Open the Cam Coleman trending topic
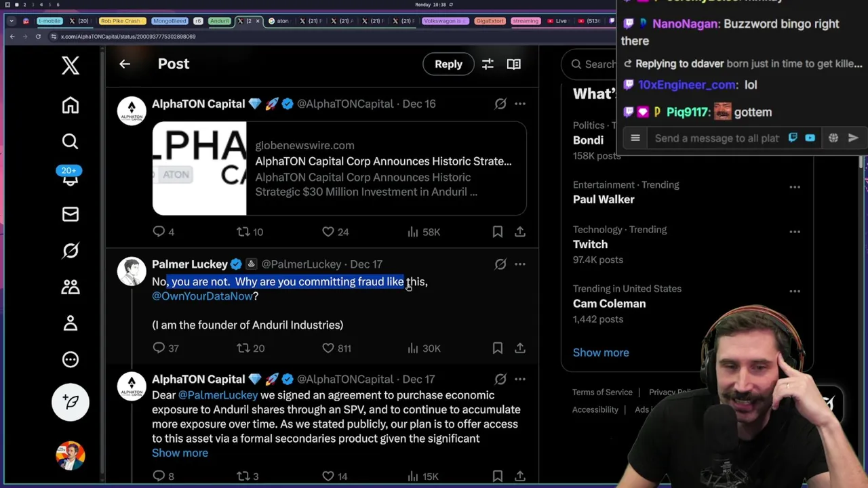Image resolution: width=868 pixels, height=488 pixels. pos(609,304)
